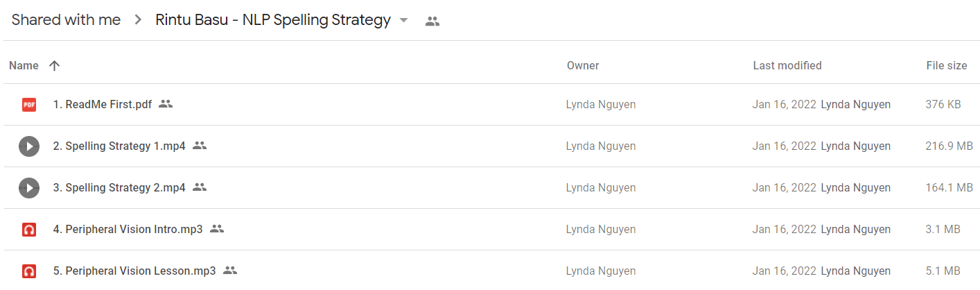980x290 pixels.
Task: Click the shared icon next to Peripheral Vision Intro.mp3
Action: (x=217, y=228)
